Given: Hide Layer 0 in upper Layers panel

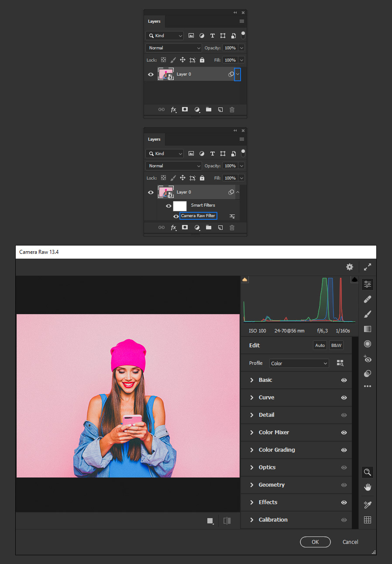Looking at the screenshot, I should tap(151, 74).
